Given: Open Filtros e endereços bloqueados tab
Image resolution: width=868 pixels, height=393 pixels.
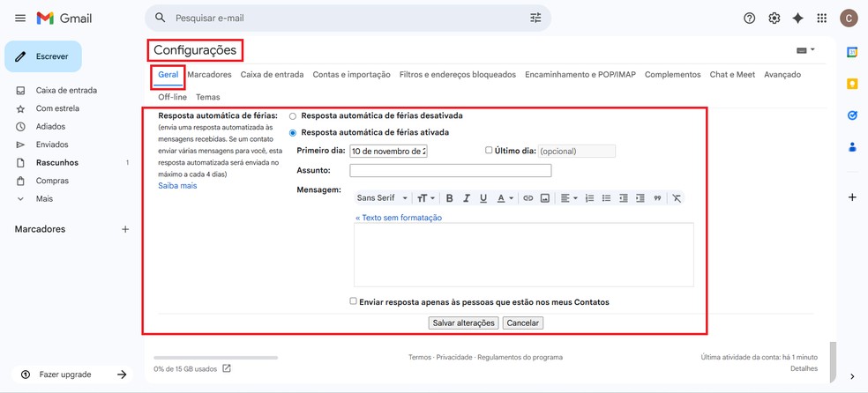Looking at the screenshot, I should (458, 75).
